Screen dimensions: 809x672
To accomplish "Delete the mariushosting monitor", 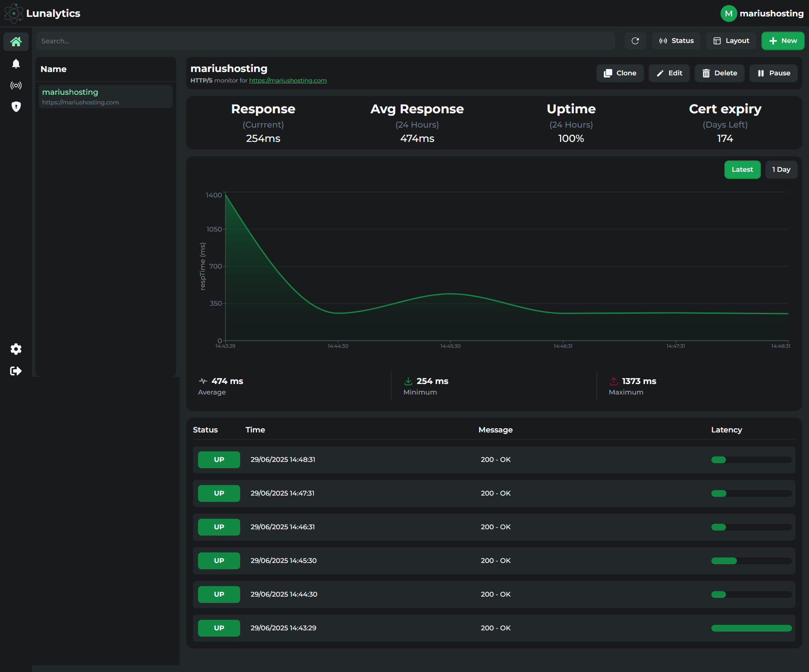I will pyautogui.click(x=719, y=73).
